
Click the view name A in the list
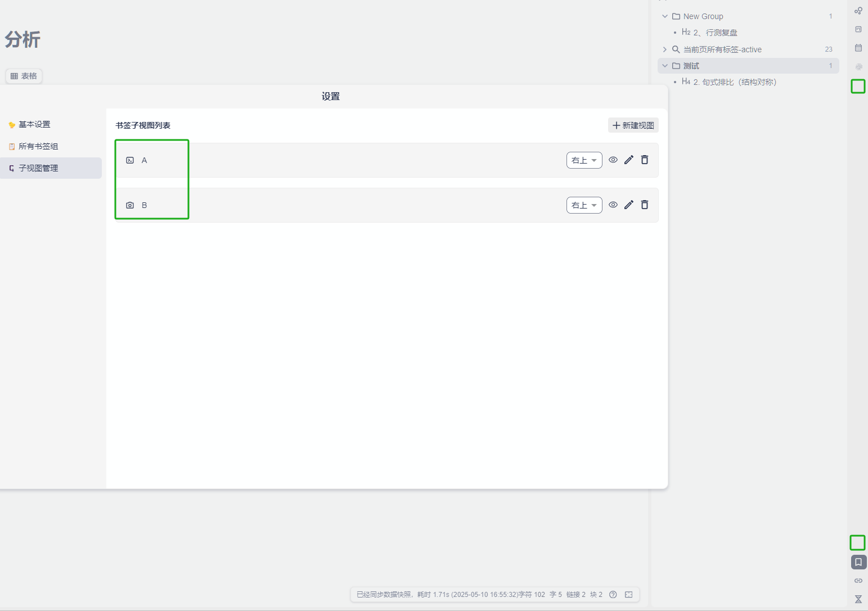click(144, 160)
